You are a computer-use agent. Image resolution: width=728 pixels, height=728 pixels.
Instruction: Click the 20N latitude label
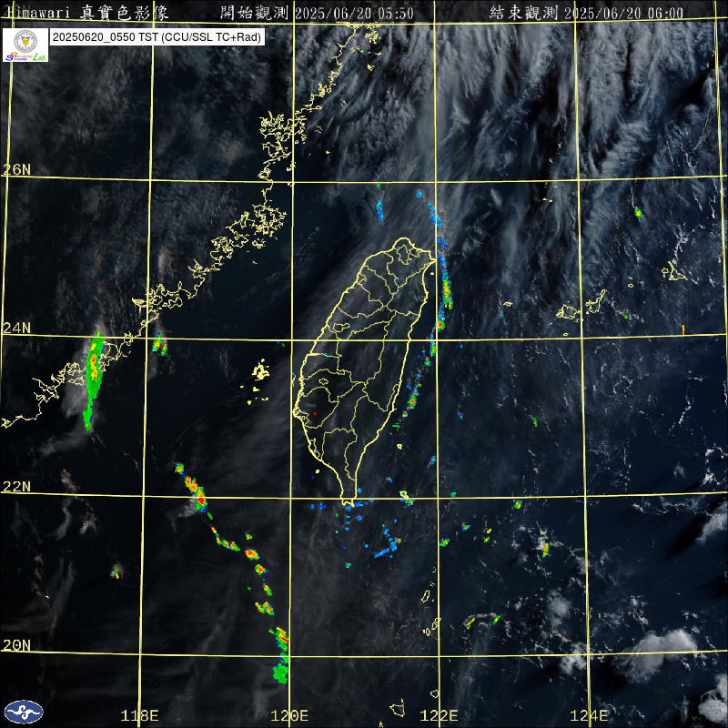click(x=16, y=645)
